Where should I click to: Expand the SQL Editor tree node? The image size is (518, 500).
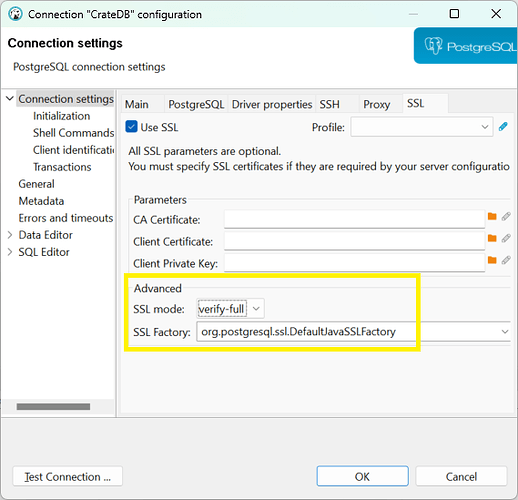tap(10, 252)
